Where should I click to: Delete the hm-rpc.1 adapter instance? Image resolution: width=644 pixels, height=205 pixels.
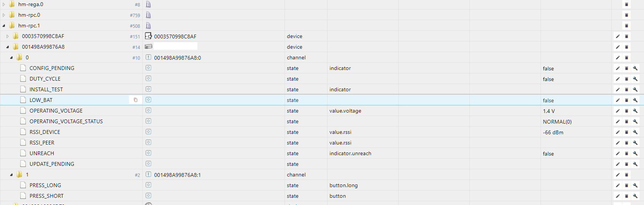pos(627,26)
